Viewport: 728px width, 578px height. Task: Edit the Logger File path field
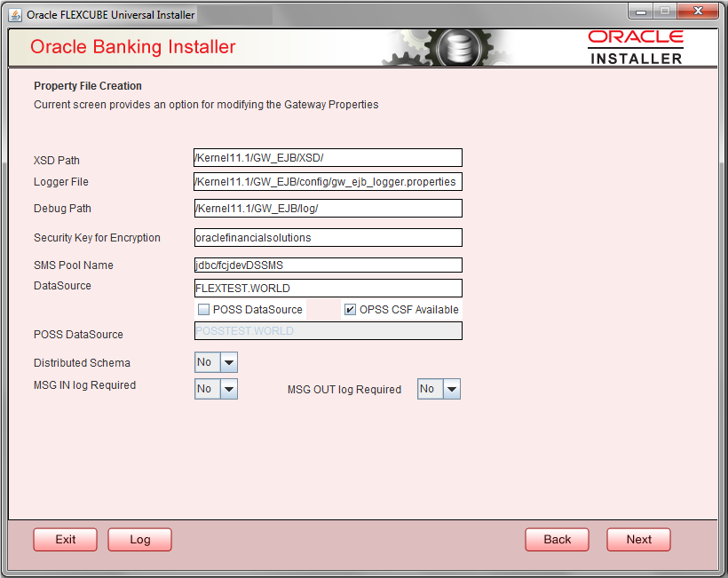tap(328, 181)
